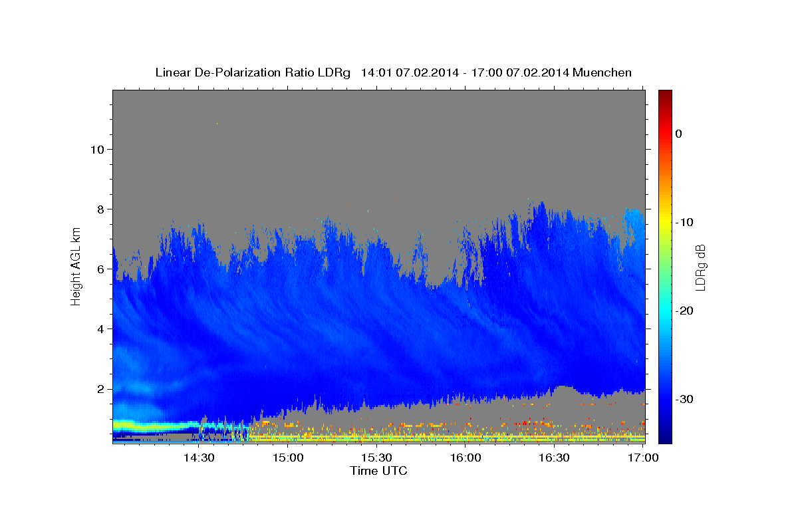Click the '16:00' time axis label
This screenshot has height=532, width=798.
coord(465,458)
